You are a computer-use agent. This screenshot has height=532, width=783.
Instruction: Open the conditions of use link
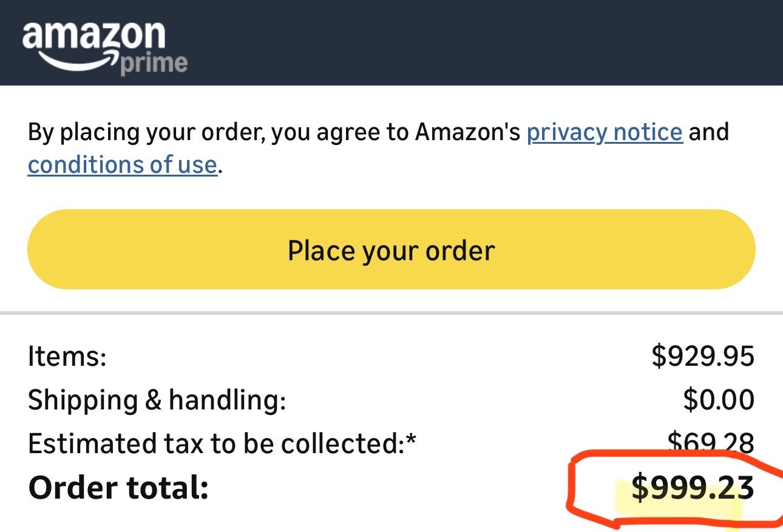pos(122,165)
